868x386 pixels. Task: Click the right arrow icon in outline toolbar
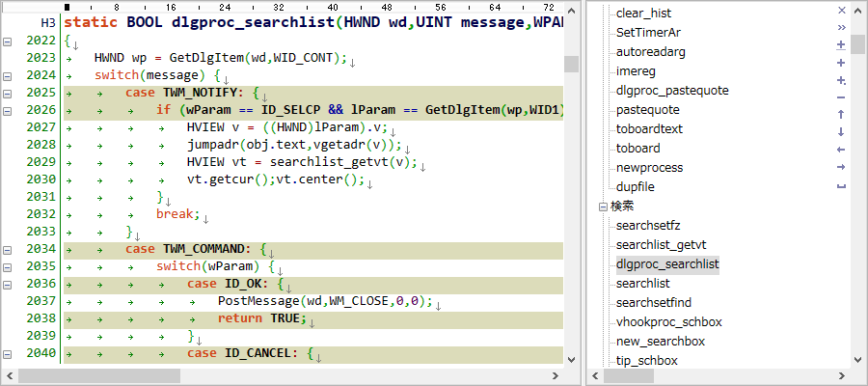click(841, 167)
